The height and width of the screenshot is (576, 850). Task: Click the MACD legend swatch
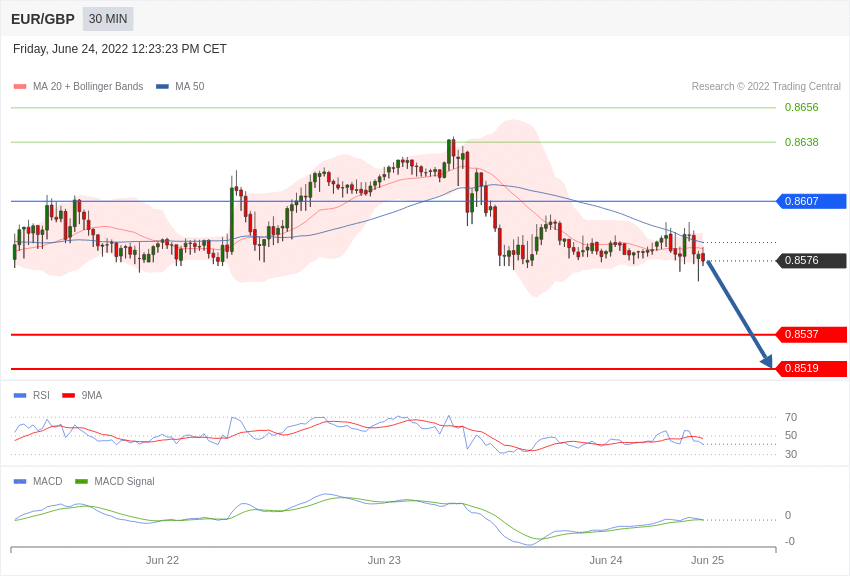(20, 481)
